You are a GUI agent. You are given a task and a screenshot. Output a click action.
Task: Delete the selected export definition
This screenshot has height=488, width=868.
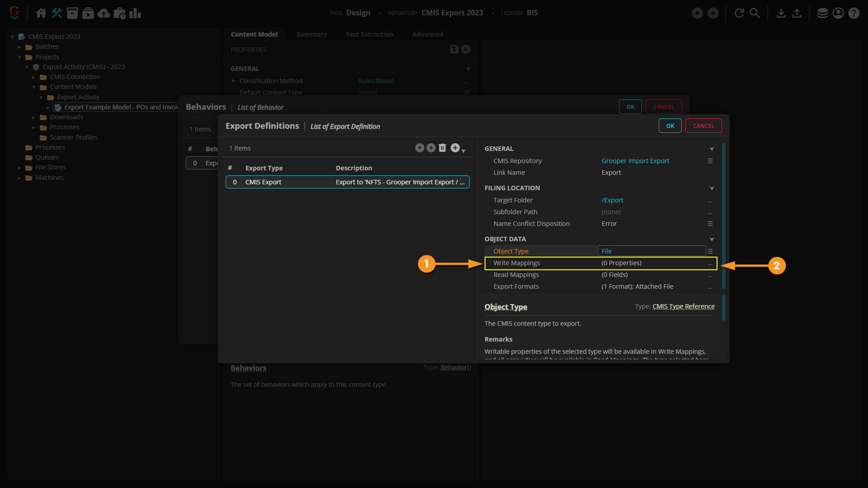[443, 148]
